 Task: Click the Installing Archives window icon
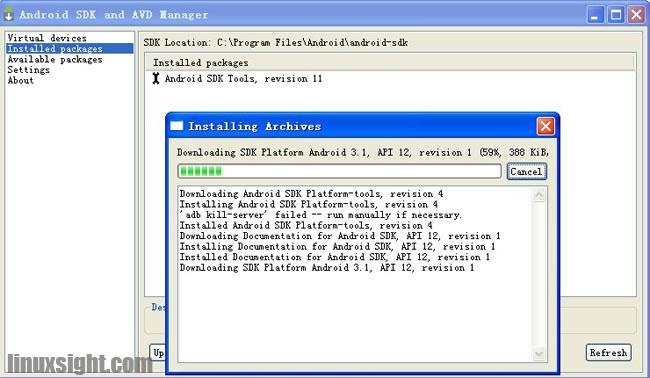177,126
